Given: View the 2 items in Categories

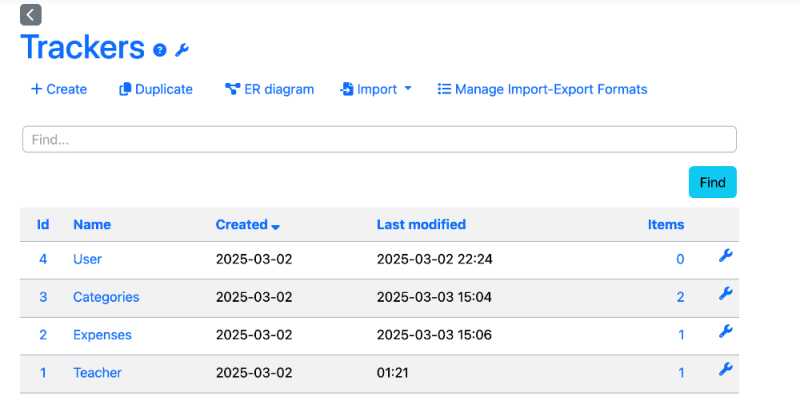Looking at the screenshot, I should click(x=680, y=297).
